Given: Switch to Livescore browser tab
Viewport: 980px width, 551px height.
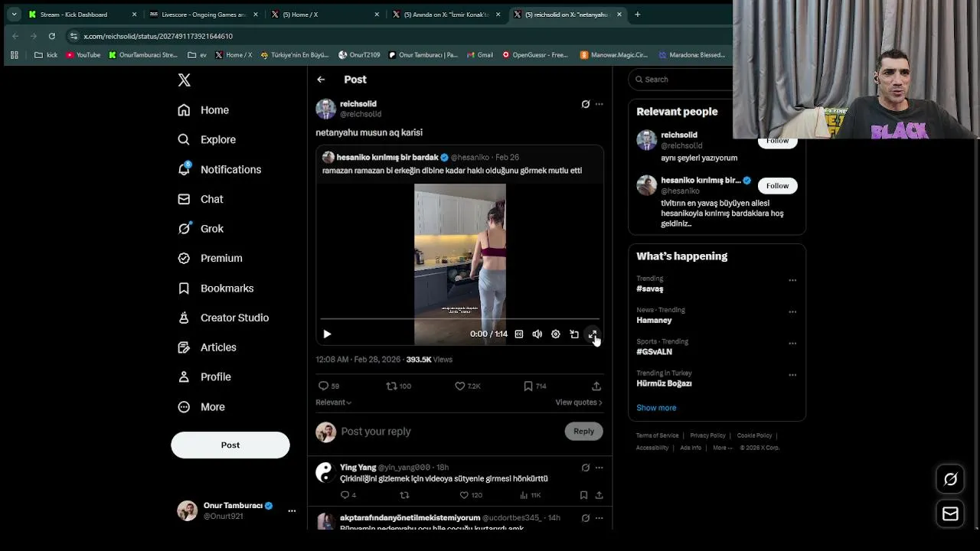Looking at the screenshot, I should pos(203,15).
